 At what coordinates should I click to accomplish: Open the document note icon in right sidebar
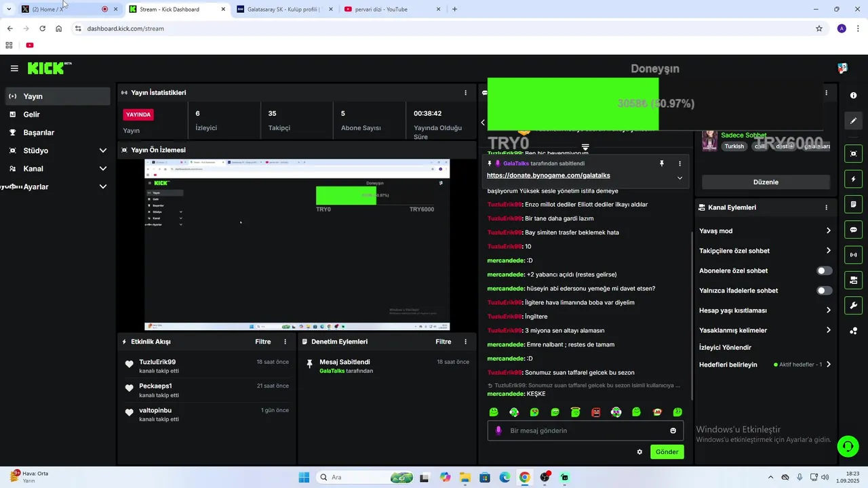[853, 204]
